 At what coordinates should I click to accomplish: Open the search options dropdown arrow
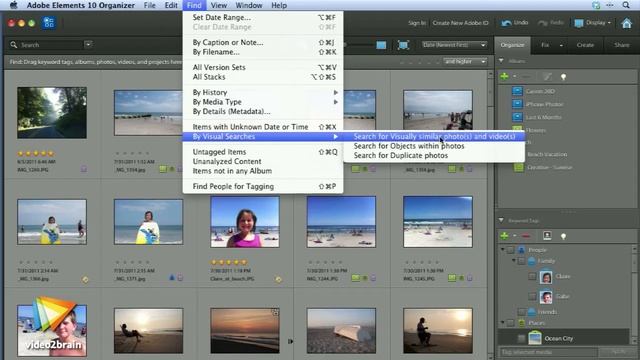tap(88, 44)
